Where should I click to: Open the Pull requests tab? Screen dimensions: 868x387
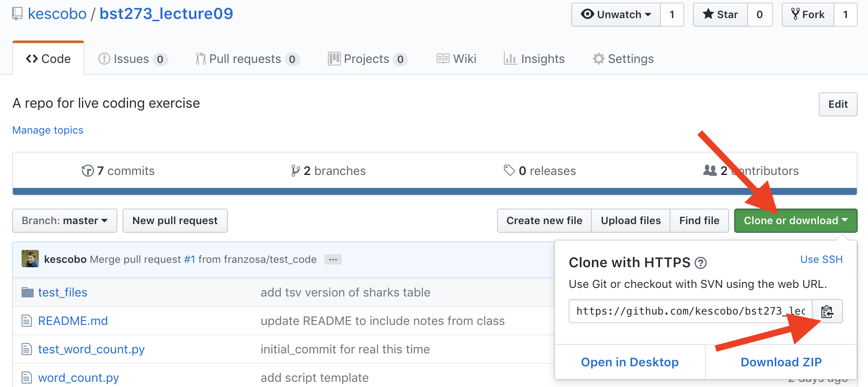247,59
